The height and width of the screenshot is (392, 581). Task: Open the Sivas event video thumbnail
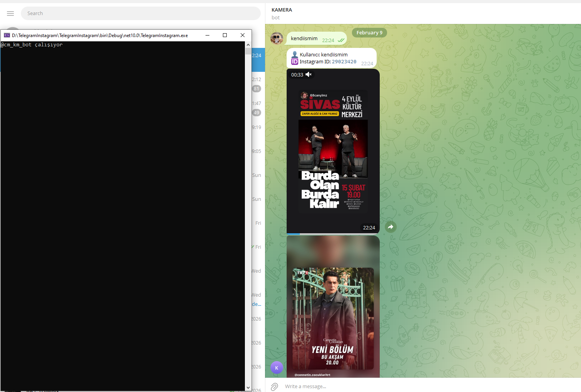point(333,151)
